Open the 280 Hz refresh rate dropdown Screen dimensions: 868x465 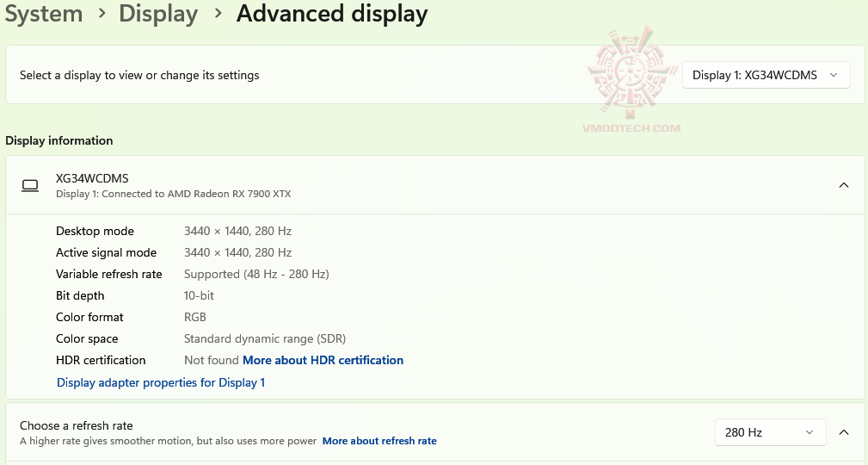click(x=771, y=432)
